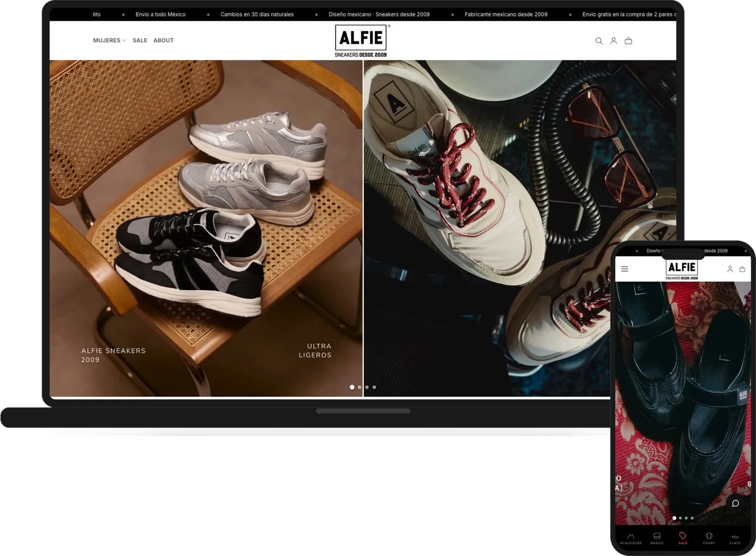
Task: Tap the ALFIE logo on the phone header
Action: 681,269
